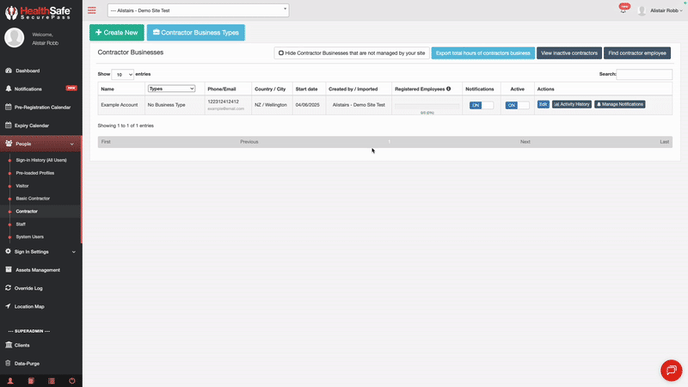Click the Location Map arrow icon
The height and width of the screenshot is (387, 688).
[x=8, y=306]
